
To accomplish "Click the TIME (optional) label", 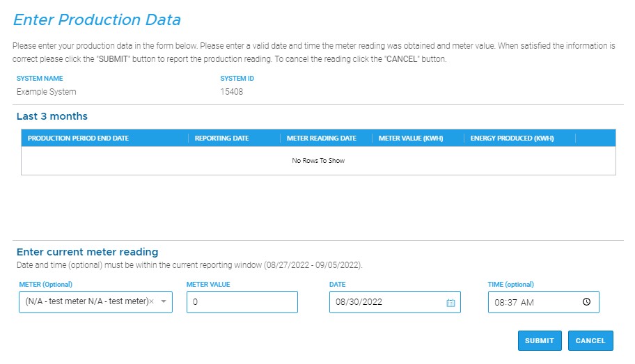I will [x=510, y=284].
